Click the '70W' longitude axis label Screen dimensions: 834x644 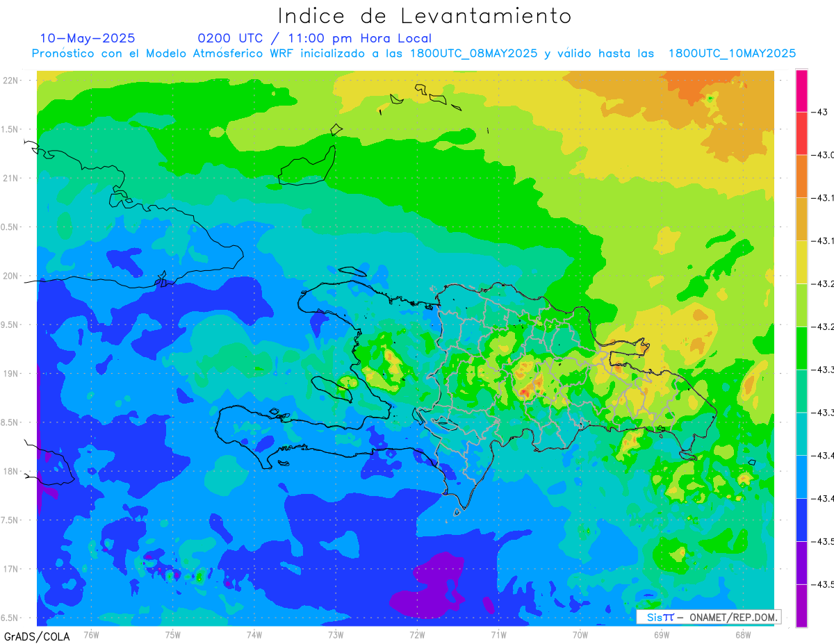pos(580,634)
